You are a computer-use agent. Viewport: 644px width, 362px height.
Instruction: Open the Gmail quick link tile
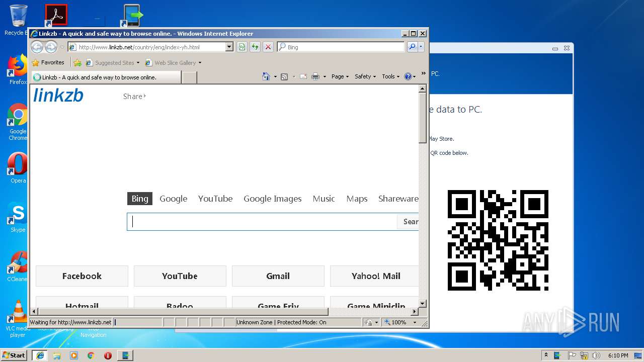(x=278, y=276)
